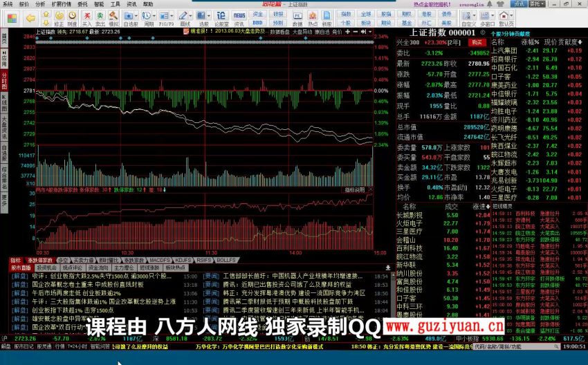Click the minus zoom icon above chart
This screenshot has height=365, width=588.
coord(356,32)
